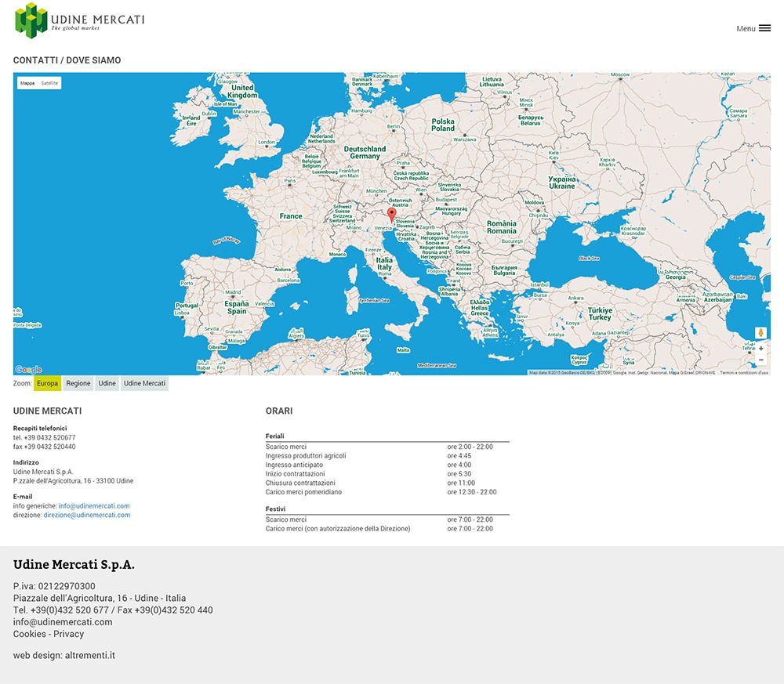Viewport: 784px width, 684px height.
Task: Click the direzione@udinemercati.com email link
Action: pos(86,516)
